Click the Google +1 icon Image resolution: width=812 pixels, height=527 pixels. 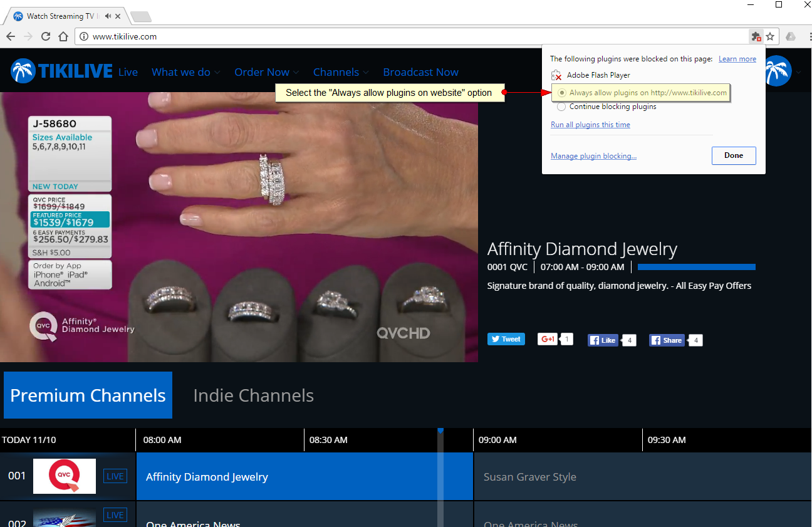(x=546, y=338)
